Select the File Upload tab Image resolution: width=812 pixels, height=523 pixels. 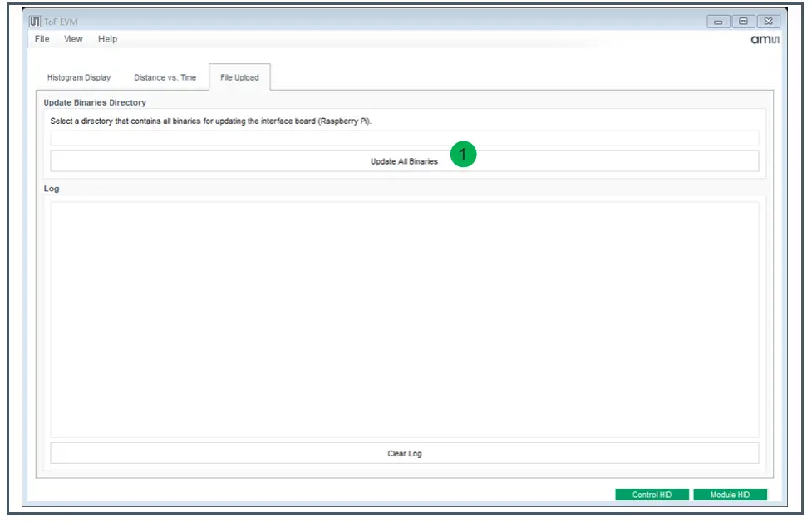(239, 76)
